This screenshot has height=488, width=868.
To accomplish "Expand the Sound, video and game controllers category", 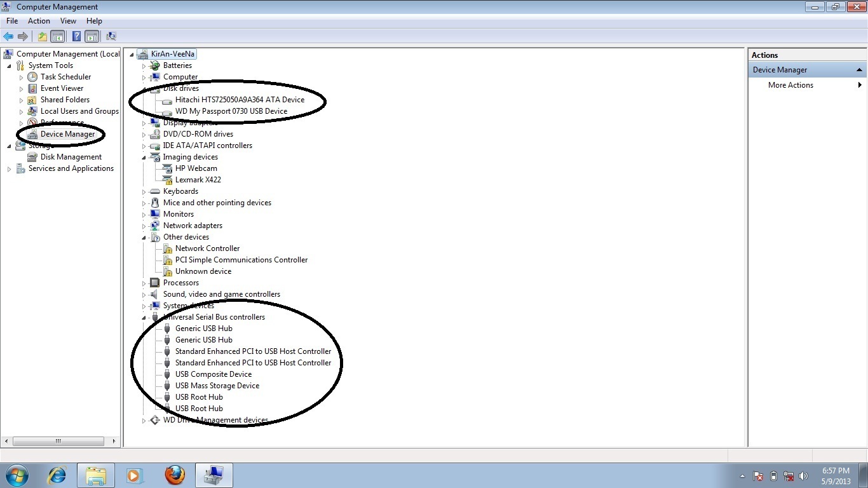I will pos(144,294).
